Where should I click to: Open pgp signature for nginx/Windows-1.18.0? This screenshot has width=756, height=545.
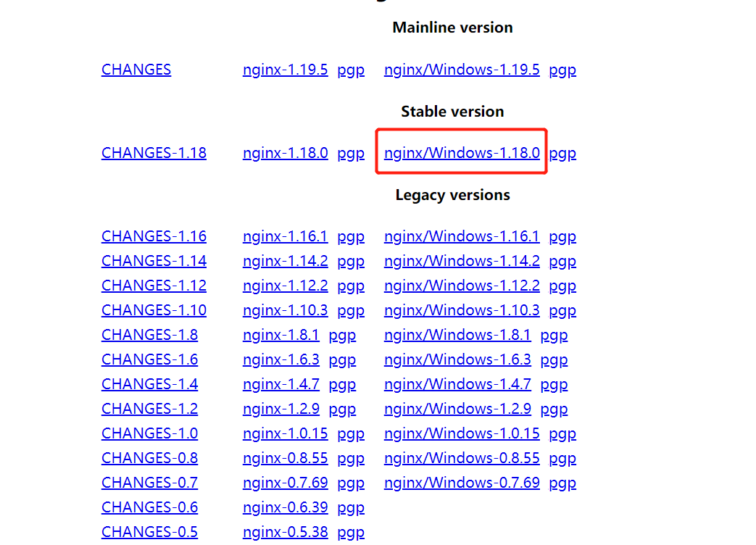[562, 154]
